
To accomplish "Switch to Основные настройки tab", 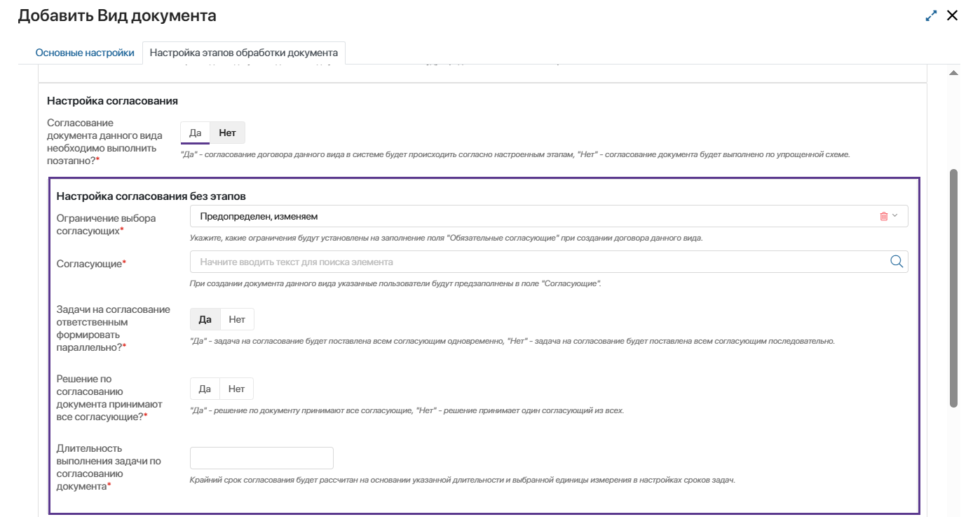I will click(85, 53).
